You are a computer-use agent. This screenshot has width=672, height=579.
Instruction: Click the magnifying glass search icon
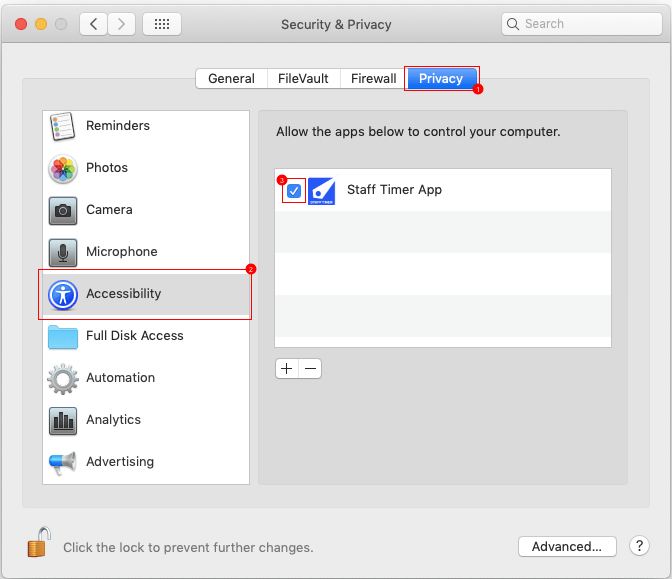[513, 24]
